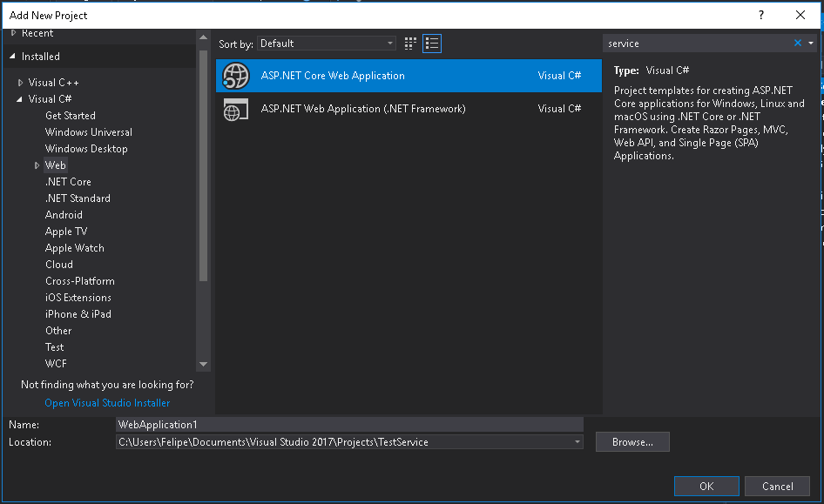The width and height of the screenshot is (824, 504).
Task: Switch to Small Icons grid view
Action: 409,43
